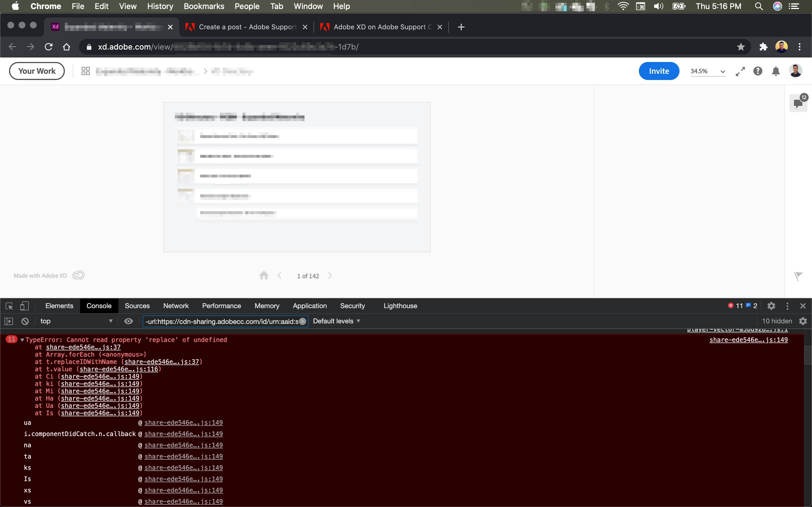Toggle the live expression eye icon

tap(129, 321)
